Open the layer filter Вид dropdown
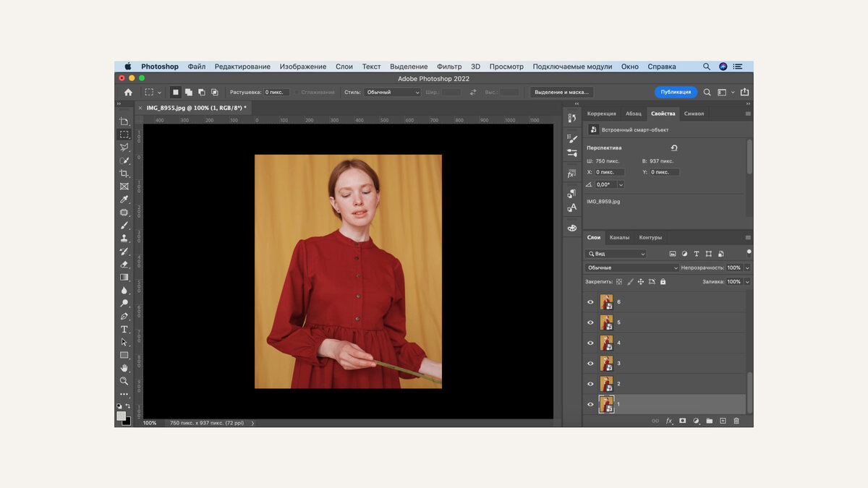This screenshot has height=488, width=868. 616,254
